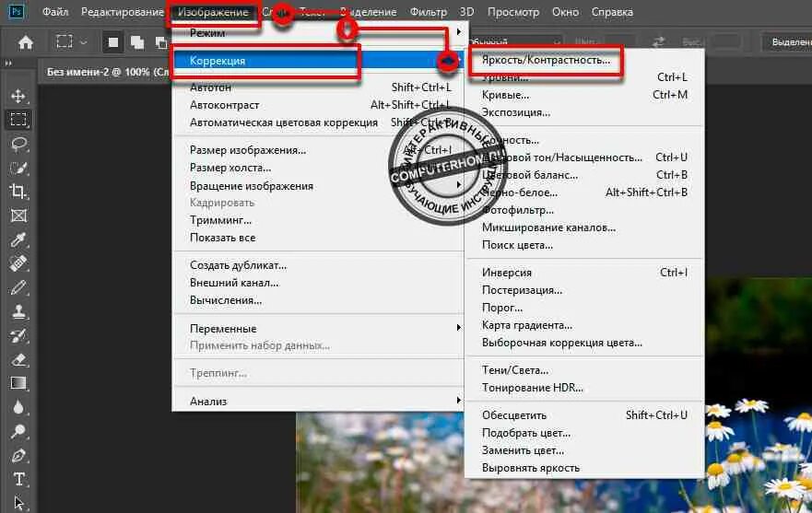Select the Dodge tool
812x513 pixels.
[x=18, y=431]
